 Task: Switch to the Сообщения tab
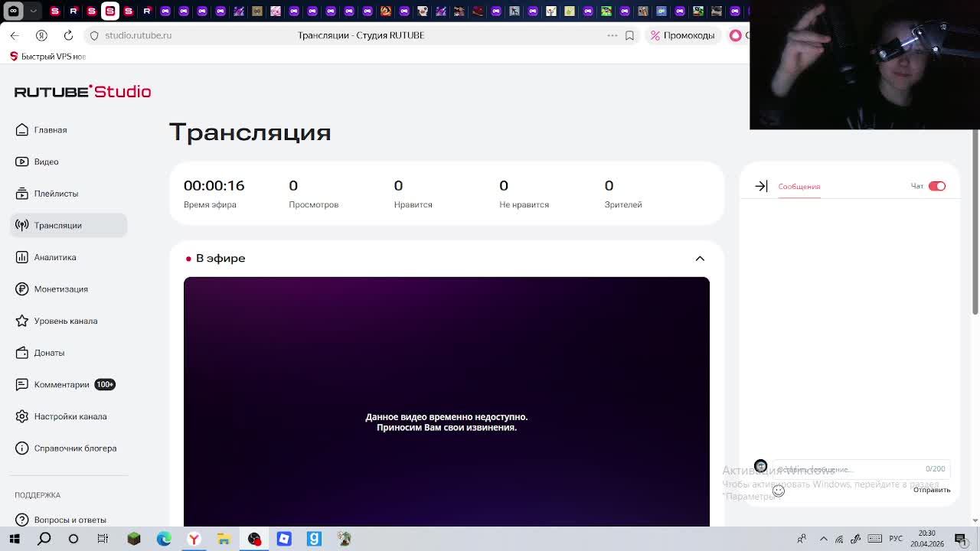tap(799, 186)
